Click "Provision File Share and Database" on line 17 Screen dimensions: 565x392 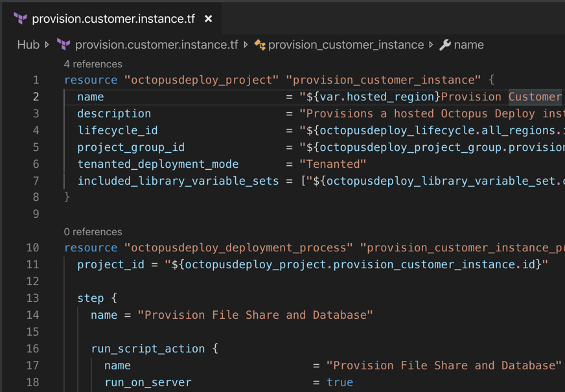pyautogui.click(x=444, y=365)
